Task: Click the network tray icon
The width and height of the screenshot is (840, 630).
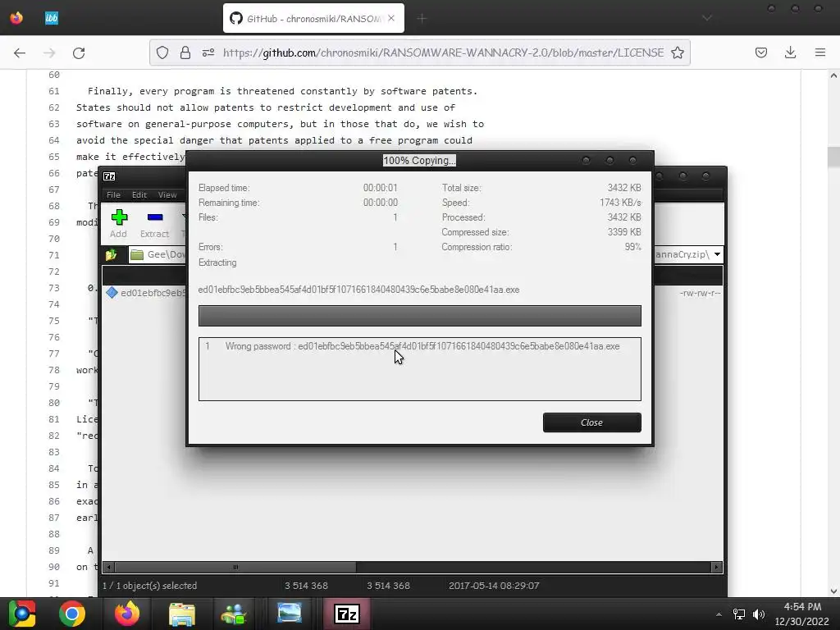Action: (x=739, y=614)
